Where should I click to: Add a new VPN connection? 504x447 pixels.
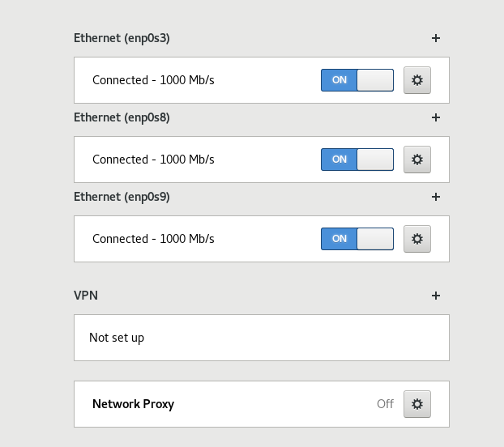[x=436, y=296]
